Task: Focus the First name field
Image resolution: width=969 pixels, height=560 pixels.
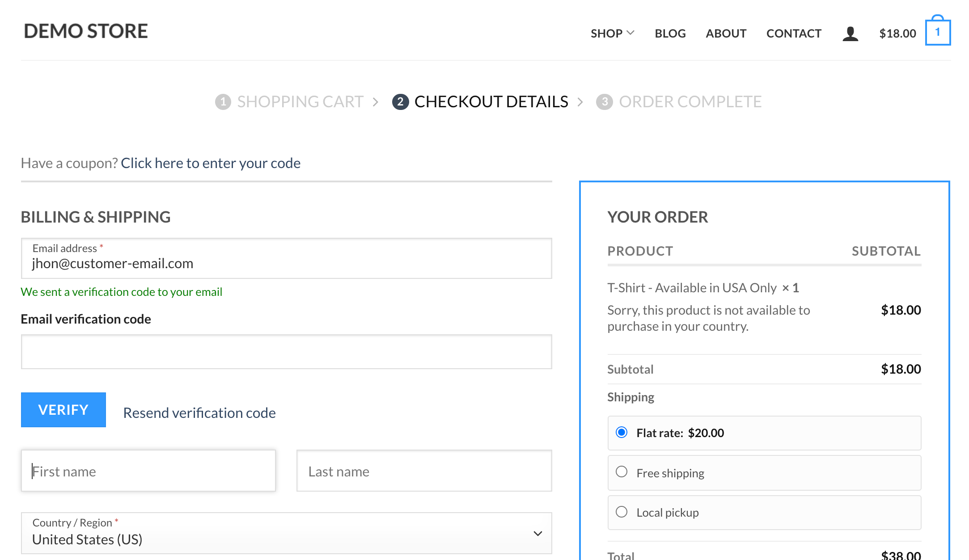Action: pyautogui.click(x=148, y=471)
